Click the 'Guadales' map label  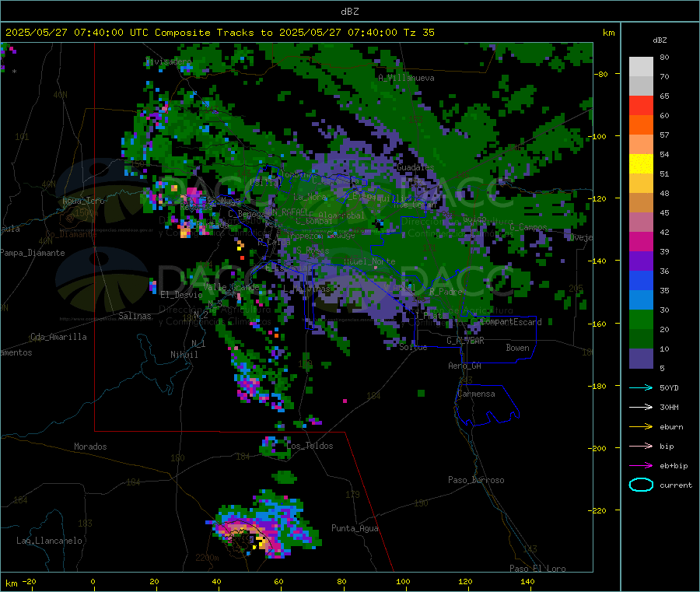pos(415,167)
